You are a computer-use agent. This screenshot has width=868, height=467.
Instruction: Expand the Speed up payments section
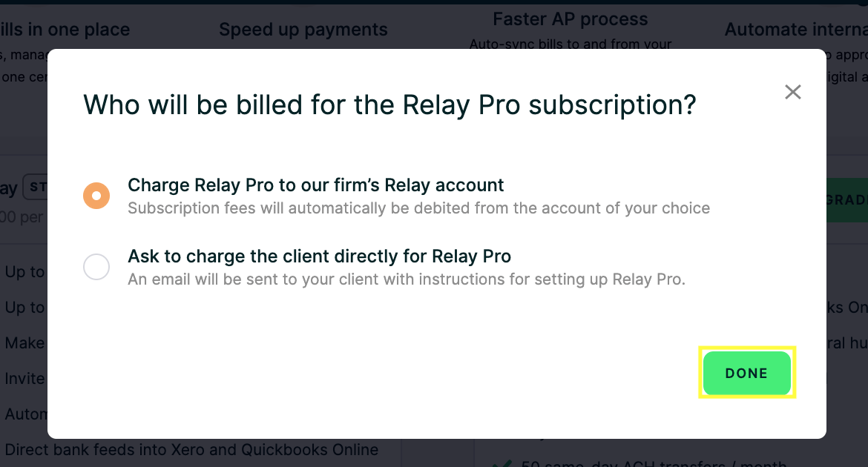[x=303, y=29]
